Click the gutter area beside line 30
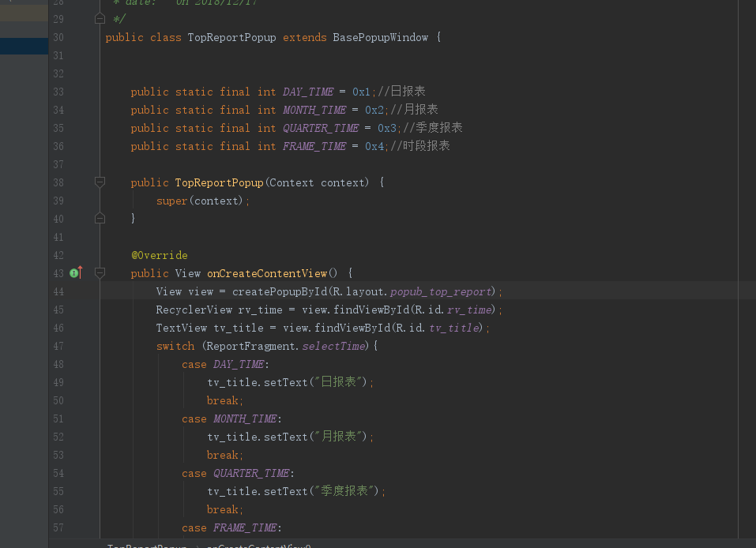The width and height of the screenshot is (756, 548). point(87,37)
